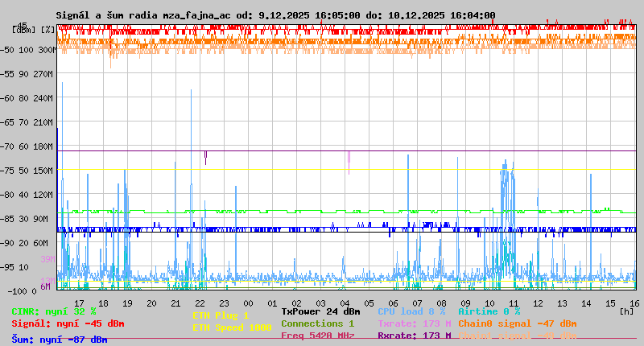This screenshot has width=644, height=346.
Task: Click the "CPU load 8 %" legend label
Action: (411, 311)
